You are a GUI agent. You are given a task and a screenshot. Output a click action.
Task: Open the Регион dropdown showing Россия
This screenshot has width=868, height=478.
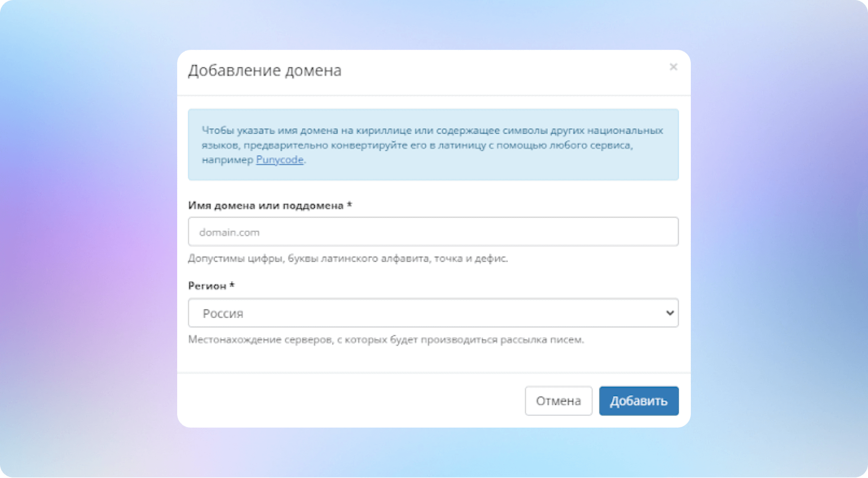433,313
